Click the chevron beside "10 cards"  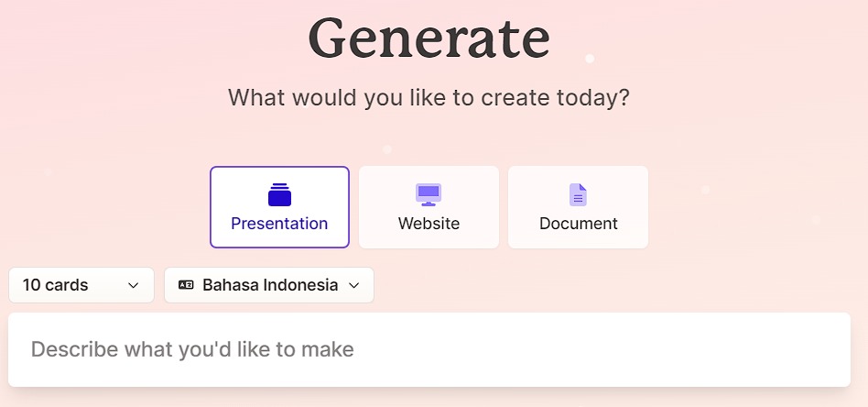point(134,285)
